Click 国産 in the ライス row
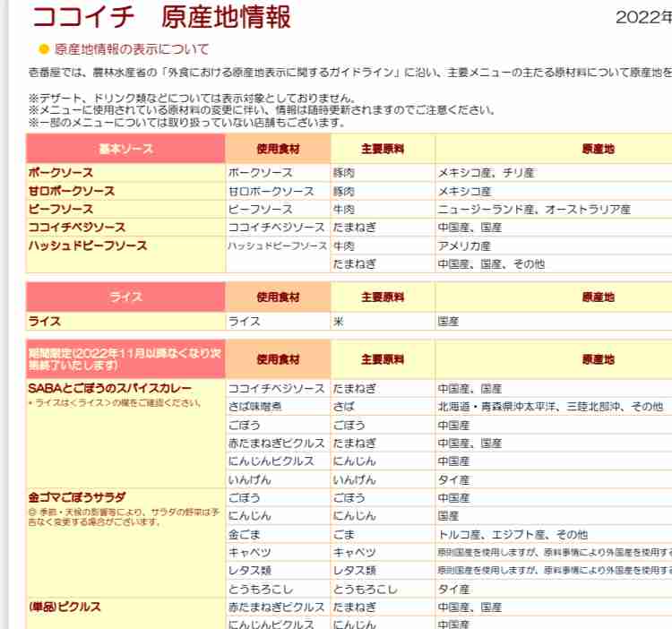 point(448,322)
